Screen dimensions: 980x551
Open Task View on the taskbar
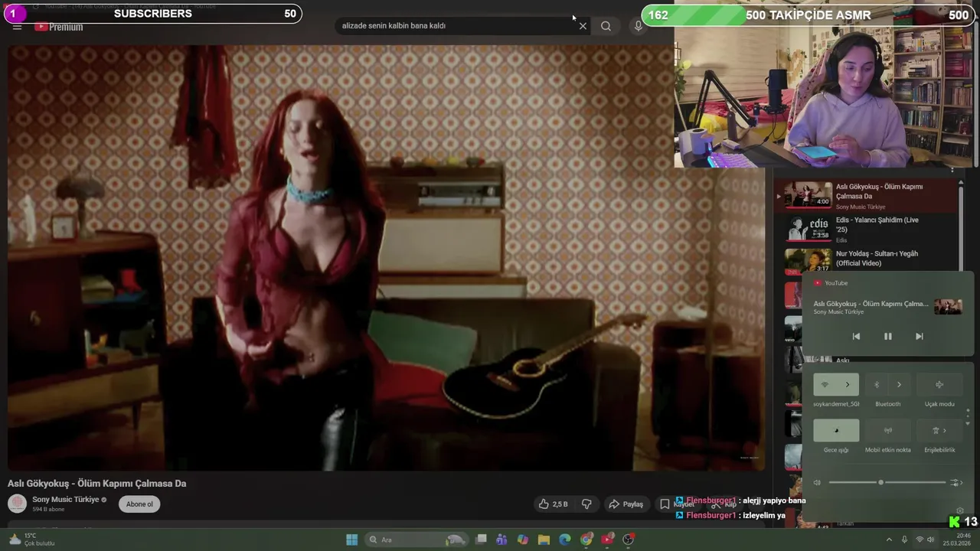pos(481,540)
